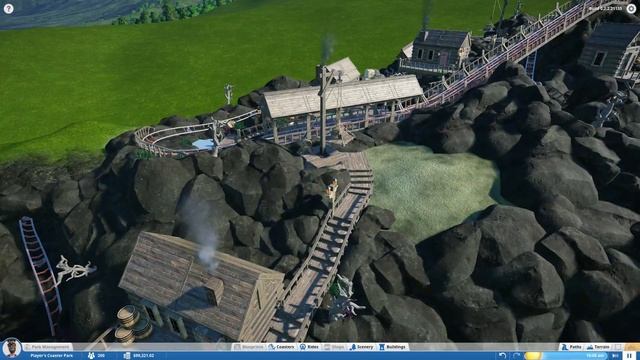Image resolution: width=640 pixels, height=360 pixels.
Task: Undo the last action
Action: point(503,356)
